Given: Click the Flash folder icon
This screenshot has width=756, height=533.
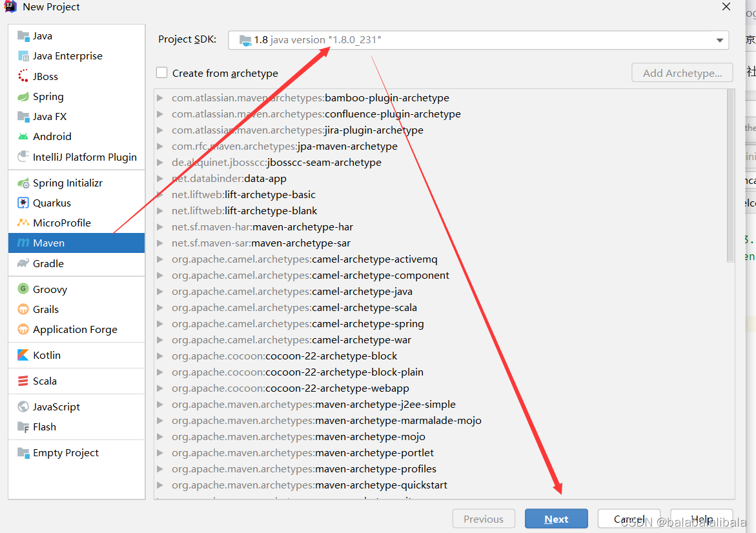Looking at the screenshot, I should tap(23, 427).
